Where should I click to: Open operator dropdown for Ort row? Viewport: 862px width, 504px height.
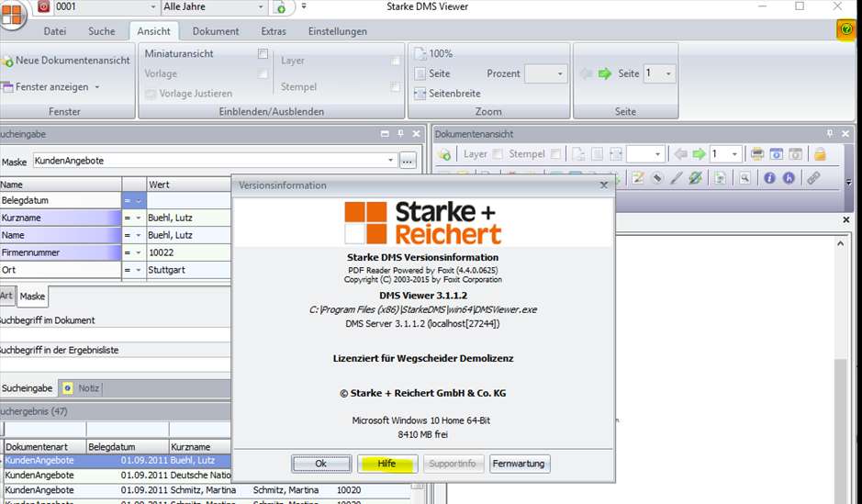pos(139,270)
